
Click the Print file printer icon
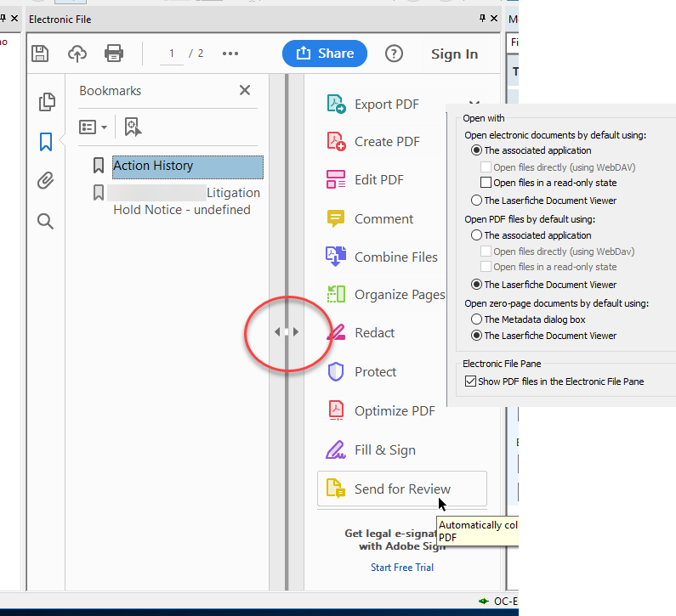coord(114,54)
